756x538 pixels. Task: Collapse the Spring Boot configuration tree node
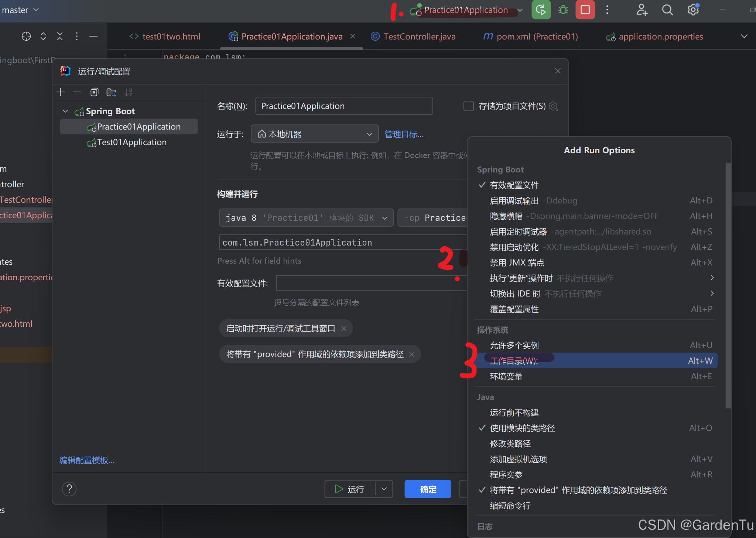click(65, 111)
